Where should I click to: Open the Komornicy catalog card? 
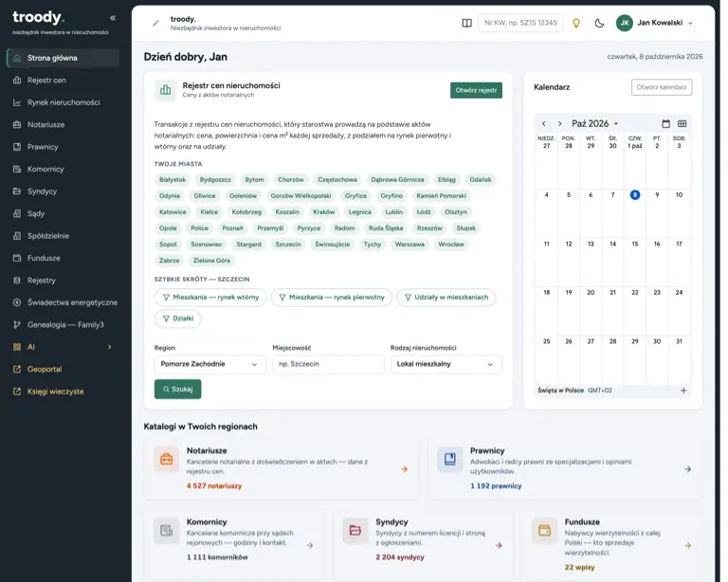(234, 545)
